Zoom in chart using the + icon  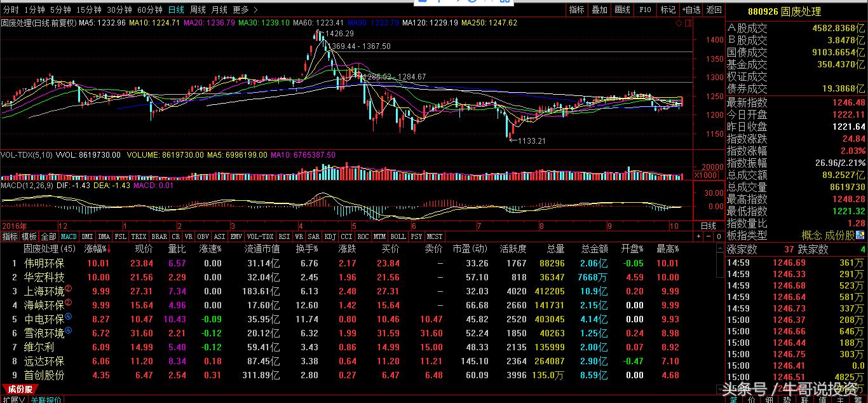tap(698, 236)
